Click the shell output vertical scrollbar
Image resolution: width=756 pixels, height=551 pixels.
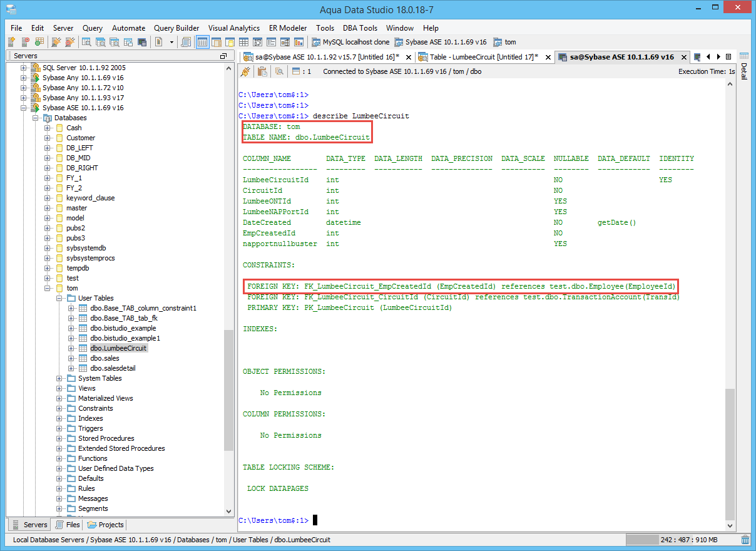point(730,455)
